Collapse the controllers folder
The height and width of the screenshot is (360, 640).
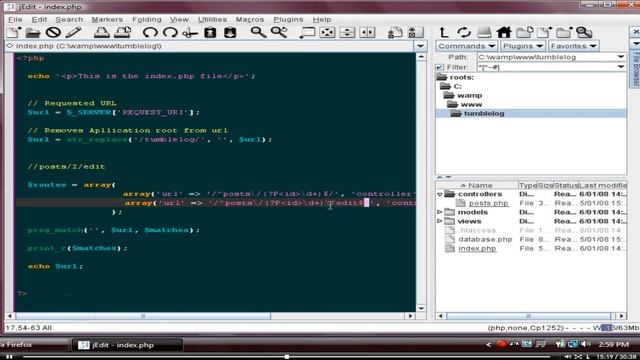pos(440,194)
